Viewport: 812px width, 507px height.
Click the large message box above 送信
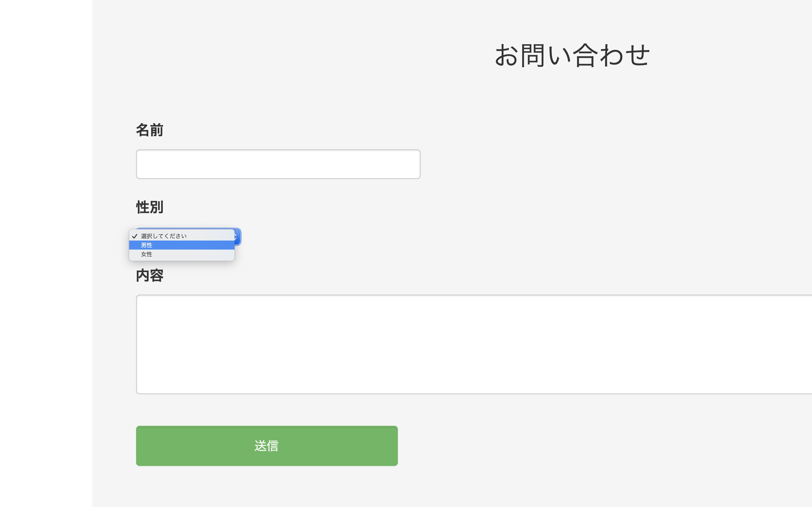(470, 344)
